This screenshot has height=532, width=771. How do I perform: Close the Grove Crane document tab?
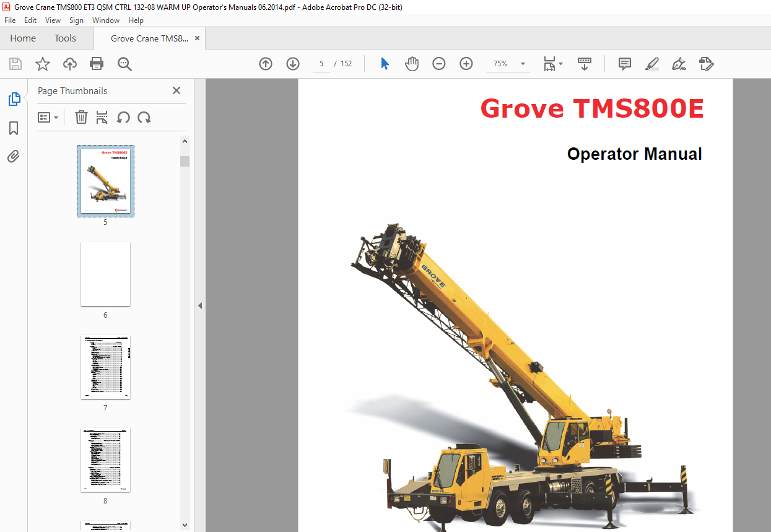[198, 38]
